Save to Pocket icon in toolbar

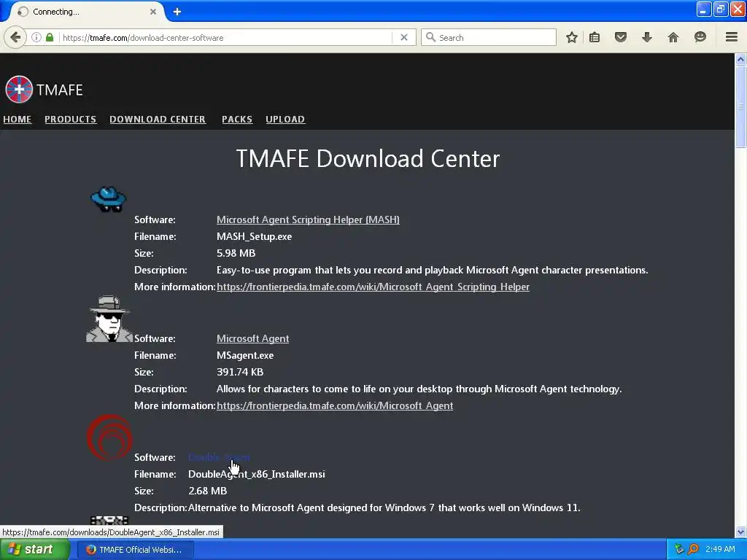(x=620, y=37)
